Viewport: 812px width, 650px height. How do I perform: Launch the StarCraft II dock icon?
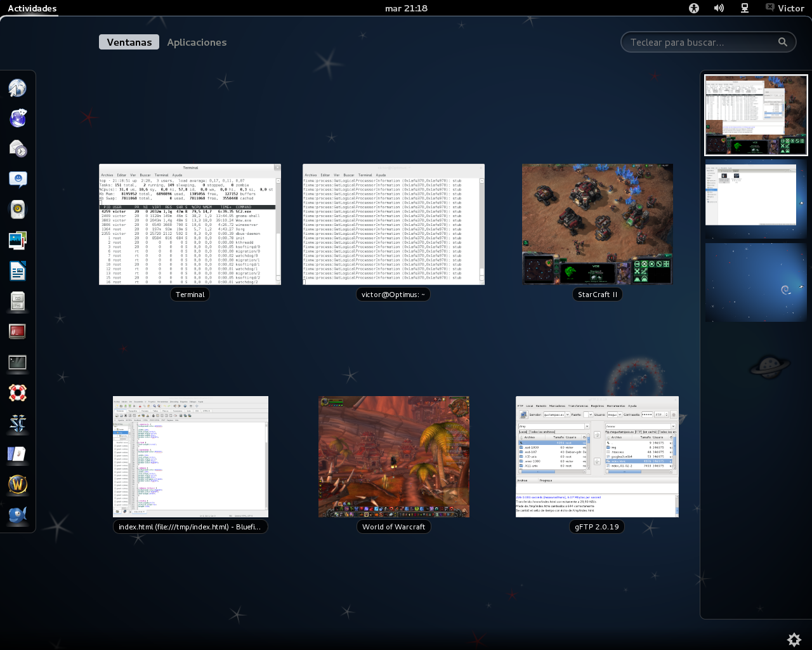click(18, 423)
